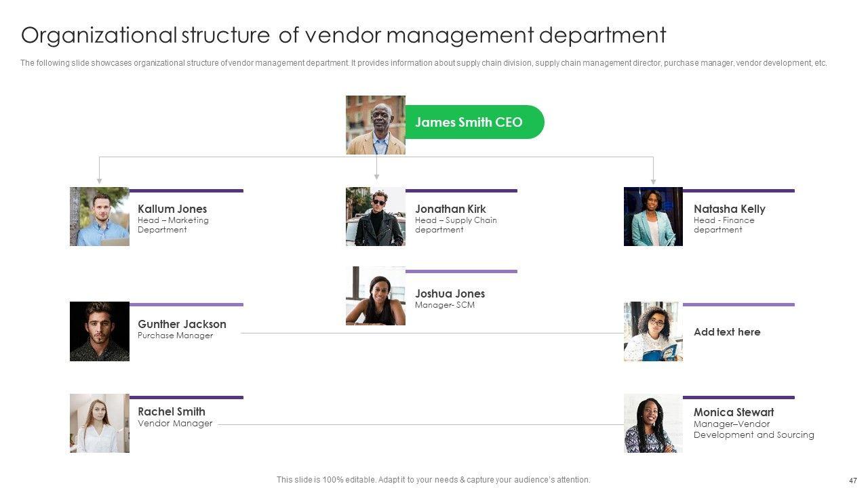Click Monica Stewart profile photo
Viewport: 868px width, 488px height.
pyautogui.click(x=653, y=423)
